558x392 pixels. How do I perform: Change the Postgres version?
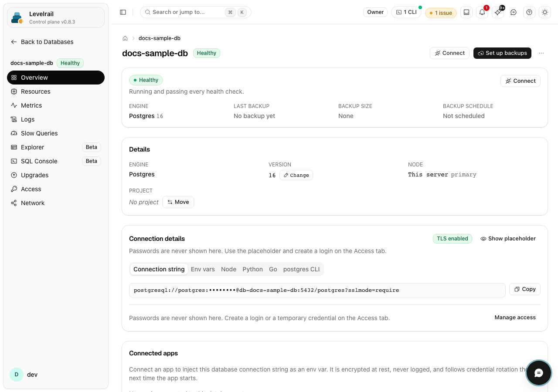(296, 175)
